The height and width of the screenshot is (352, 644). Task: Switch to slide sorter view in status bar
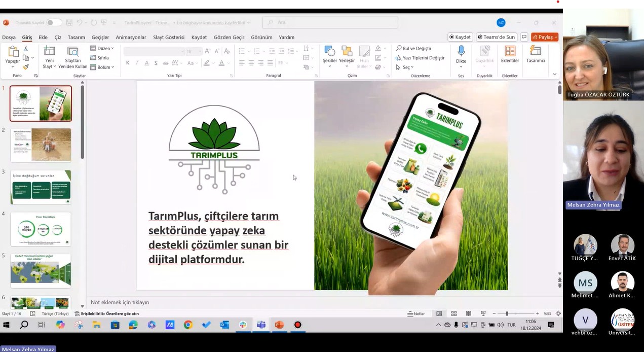click(454, 313)
